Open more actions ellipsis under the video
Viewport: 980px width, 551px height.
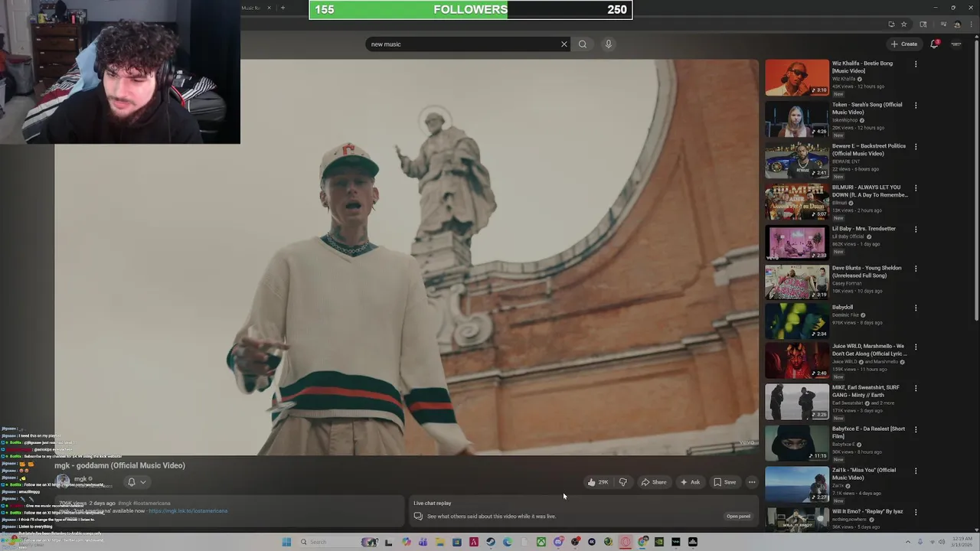752,482
